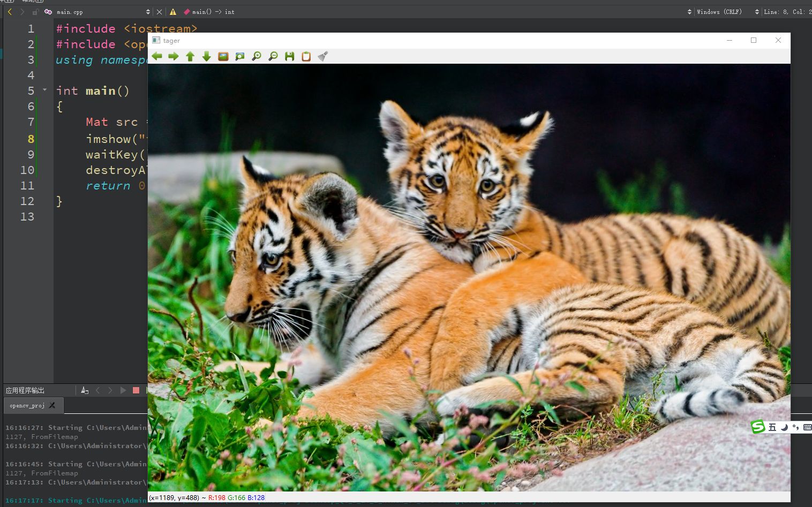Re-run program with green play button
The image size is (812, 507).
(x=123, y=390)
